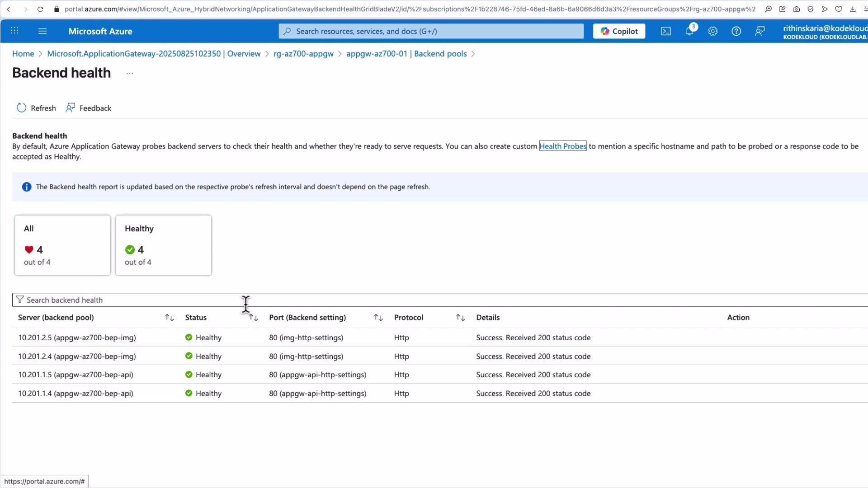Click the Copilot button
The image size is (868, 488).
(619, 31)
